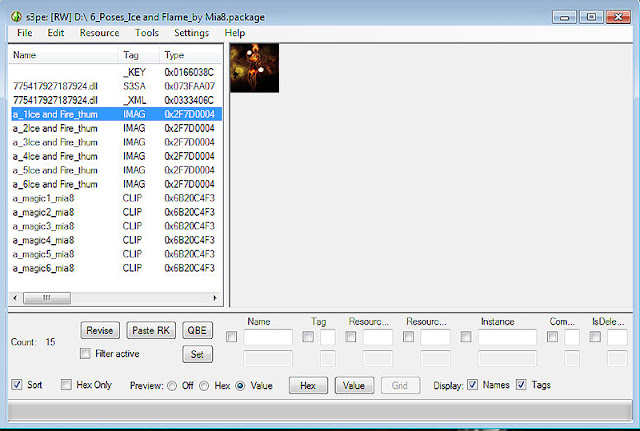Select the a_magic3_mia8 CLIP row
640x431 pixels.
(116, 226)
